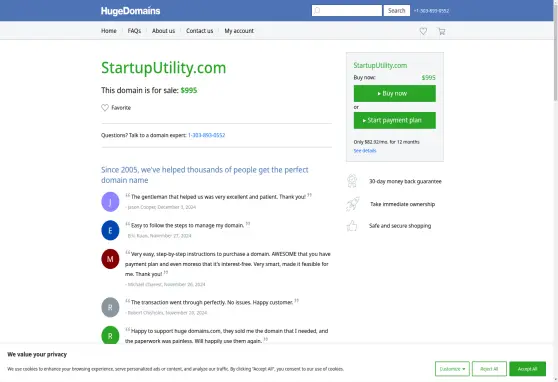The height and width of the screenshot is (382, 558).
Task: Start payment plan for the domain
Action: click(x=394, y=120)
